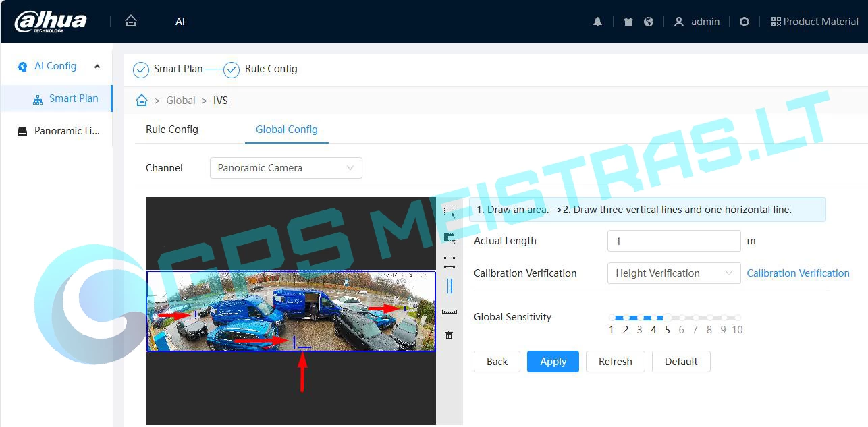Select the horizontal ruler line tool
Image resolution: width=868 pixels, height=427 pixels.
coord(450,312)
